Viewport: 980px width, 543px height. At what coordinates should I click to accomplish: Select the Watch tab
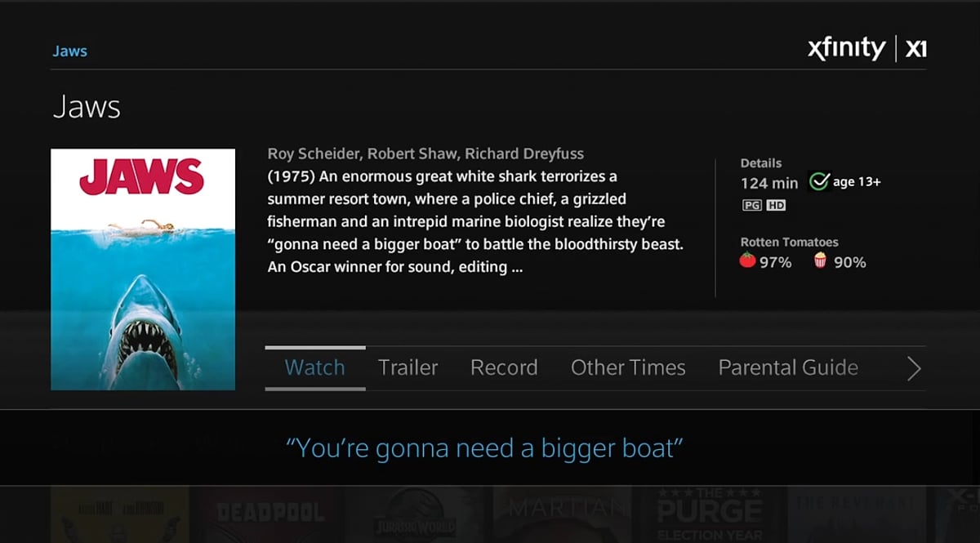click(x=314, y=367)
